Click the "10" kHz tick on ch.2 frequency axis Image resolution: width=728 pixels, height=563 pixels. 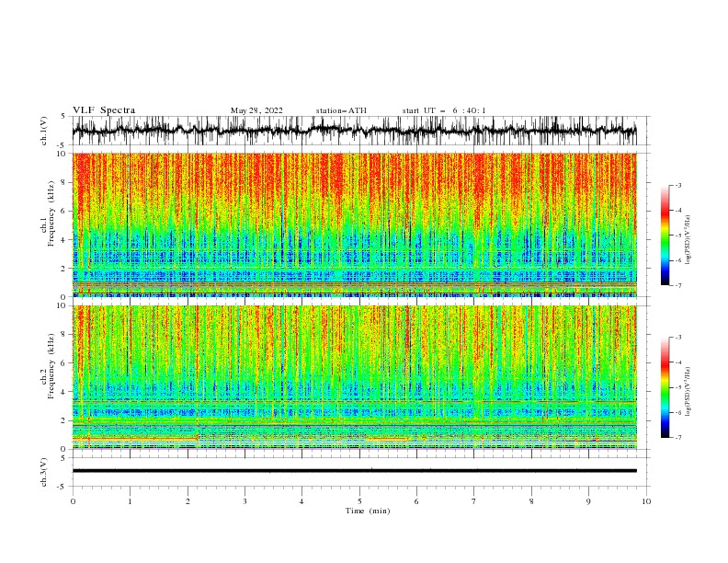coord(63,305)
